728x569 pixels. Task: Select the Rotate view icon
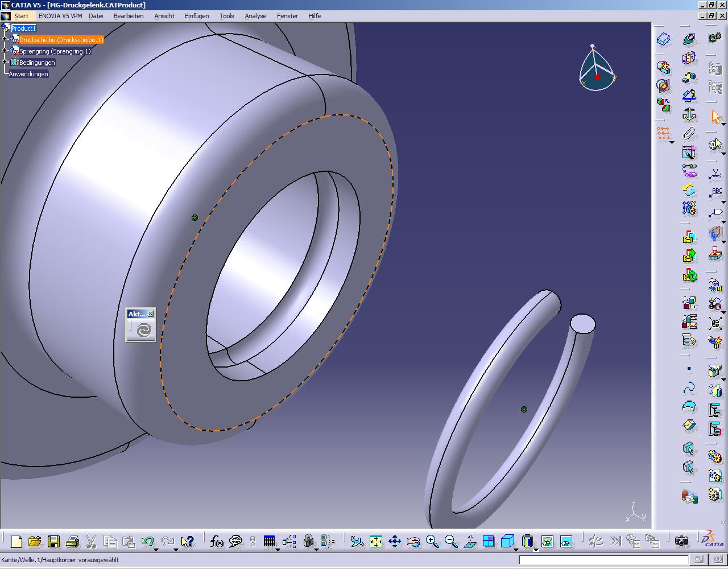click(x=413, y=541)
